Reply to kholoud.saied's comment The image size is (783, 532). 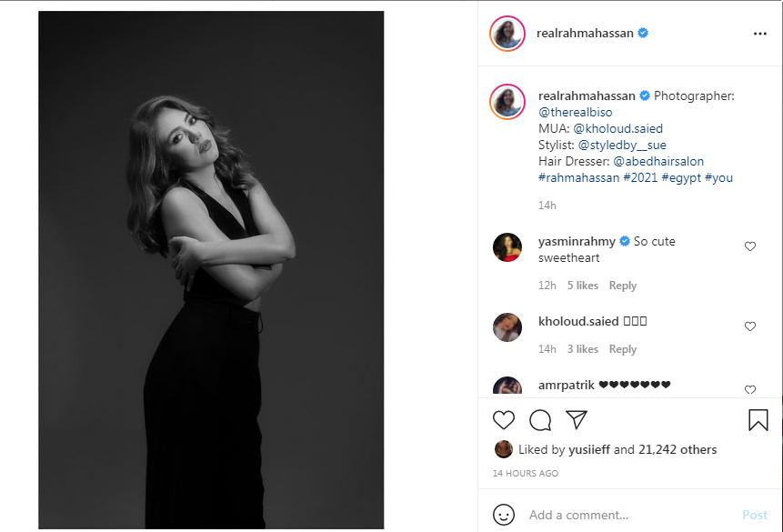pos(623,349)
